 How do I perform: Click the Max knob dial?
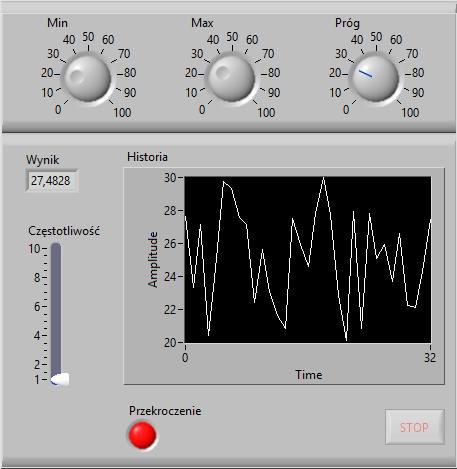[x=231, y=78]
